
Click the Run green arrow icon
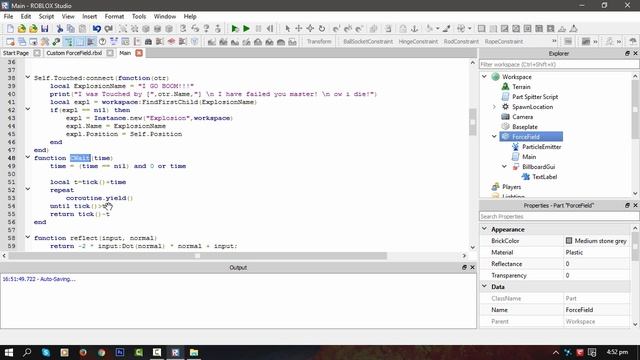[246, 29]
